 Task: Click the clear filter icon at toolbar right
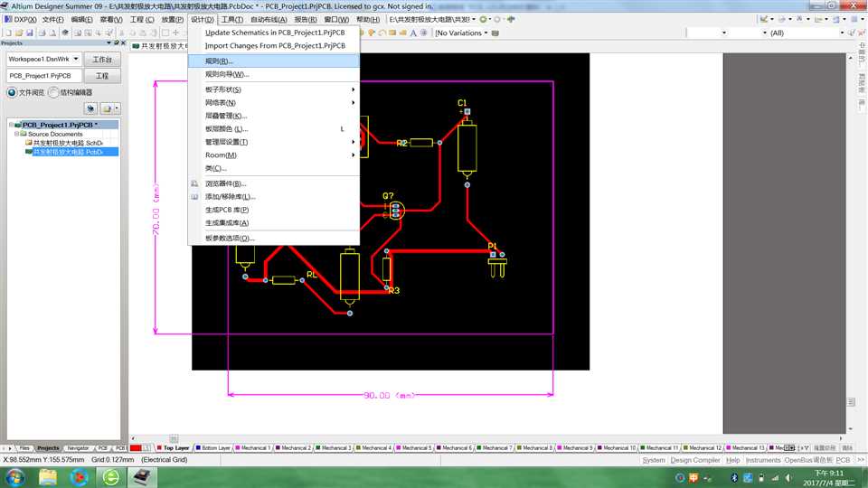click(861, 33)
